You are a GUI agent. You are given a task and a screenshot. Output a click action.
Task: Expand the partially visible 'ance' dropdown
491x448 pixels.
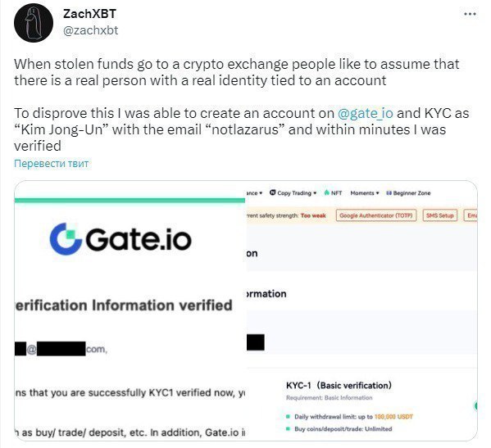(x=254, y=193)
